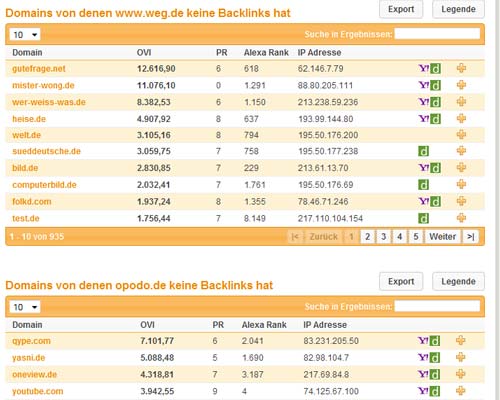Click Export button for weg.de table
Screen dimensions: 500x400
pyautogui.click(x=401, y=9)
